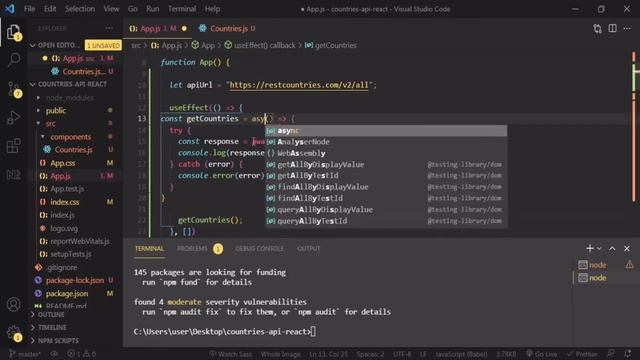Open the Edit menu
The height and width of the screenshot is (360, 640).
tap(50, 9)
